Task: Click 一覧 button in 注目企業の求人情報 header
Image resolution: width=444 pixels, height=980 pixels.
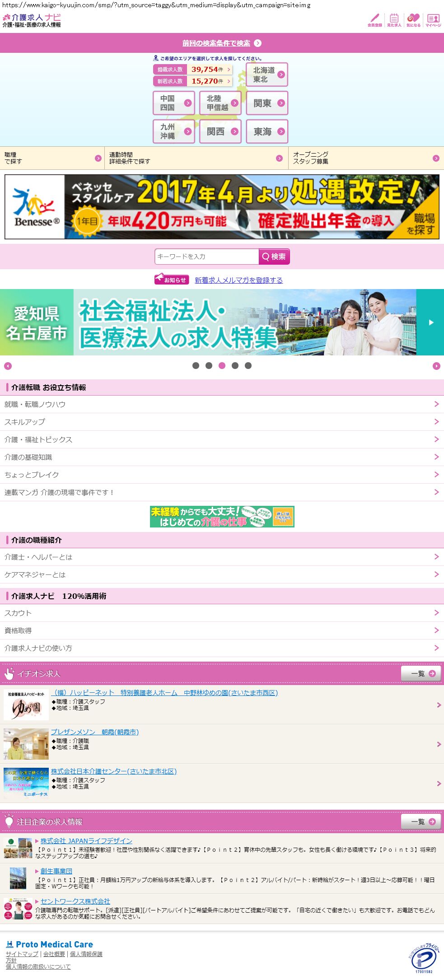Action: pos(421,821)
